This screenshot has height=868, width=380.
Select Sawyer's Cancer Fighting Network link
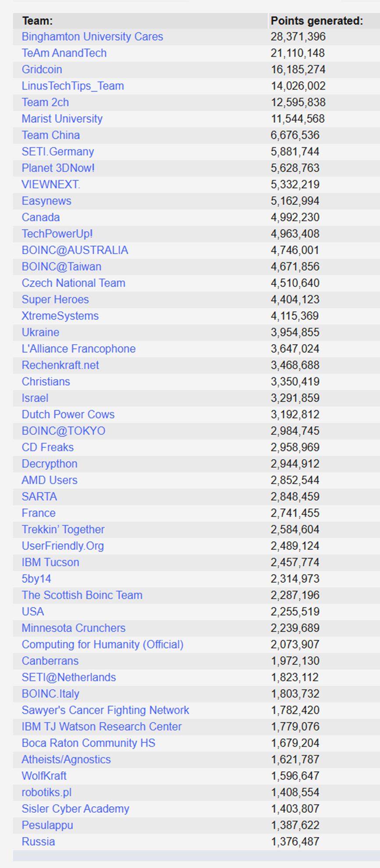(106, 710)
